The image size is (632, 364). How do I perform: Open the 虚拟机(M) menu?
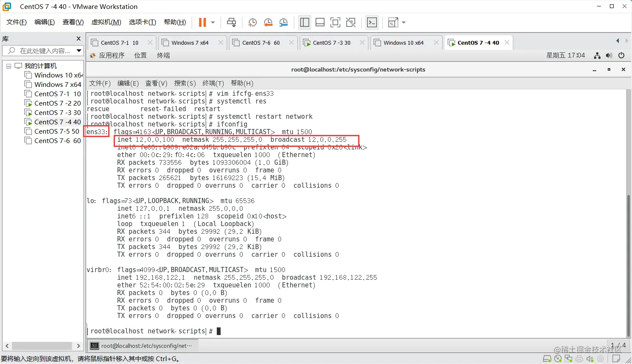106,22
